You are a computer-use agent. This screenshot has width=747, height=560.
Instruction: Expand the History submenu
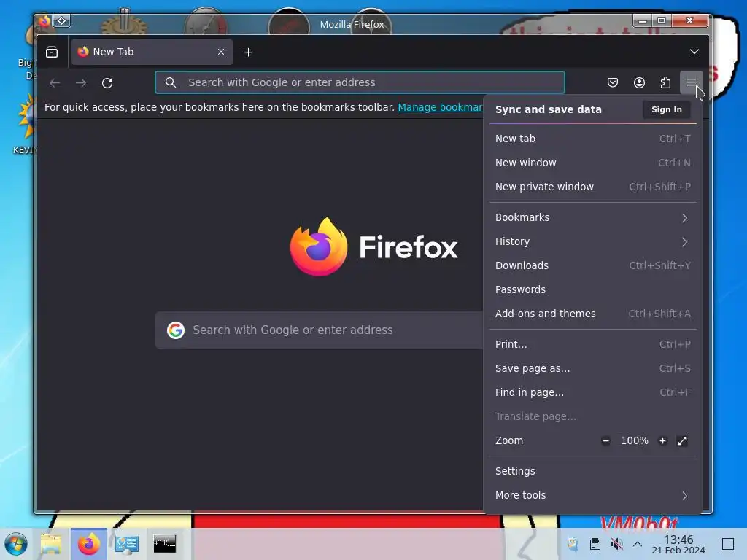click(x=592, y=241)
